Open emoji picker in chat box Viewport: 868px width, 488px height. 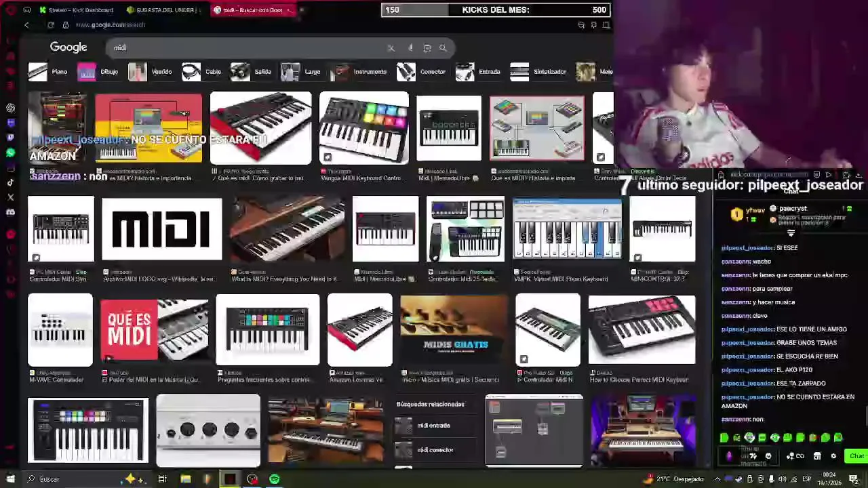click(768, 456)
